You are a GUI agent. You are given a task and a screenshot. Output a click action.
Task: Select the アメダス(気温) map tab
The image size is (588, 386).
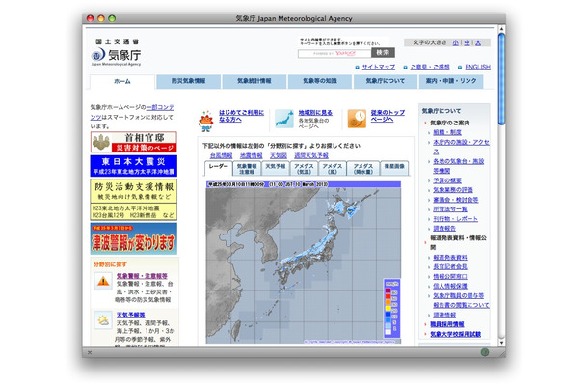pyautogui.click(x=304, y=169)
